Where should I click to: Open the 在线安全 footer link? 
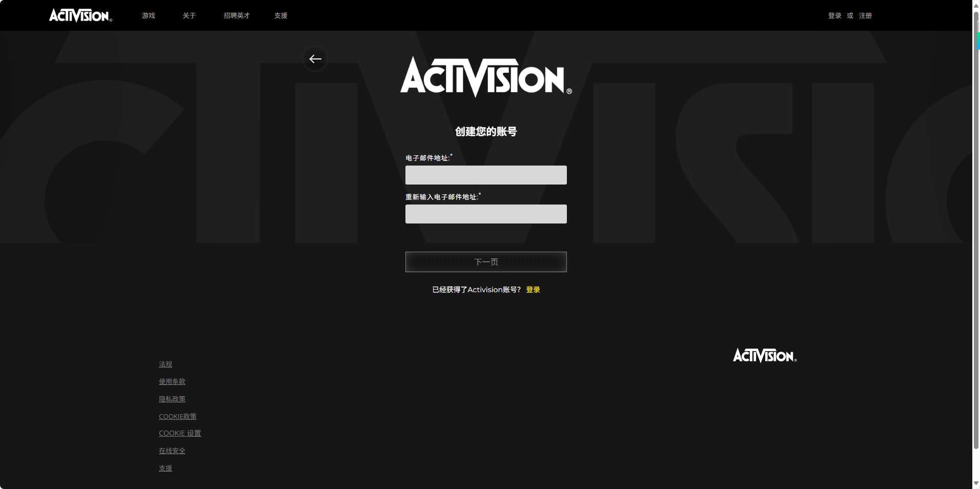pos(172,451)
